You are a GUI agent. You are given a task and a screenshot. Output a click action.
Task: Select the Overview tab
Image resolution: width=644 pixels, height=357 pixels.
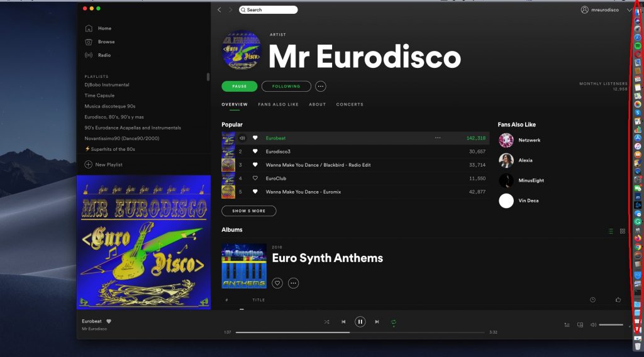click(x=235, y=104)
